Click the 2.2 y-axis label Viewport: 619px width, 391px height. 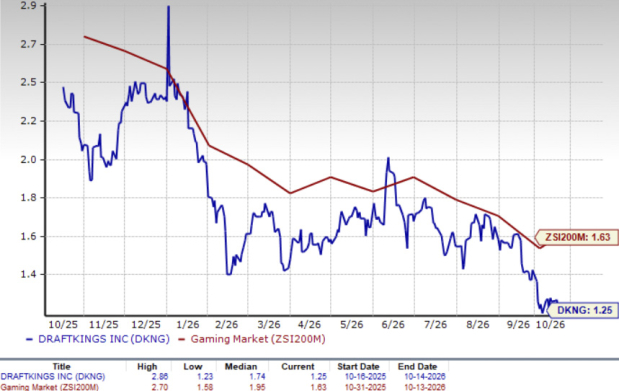point(28,121)
